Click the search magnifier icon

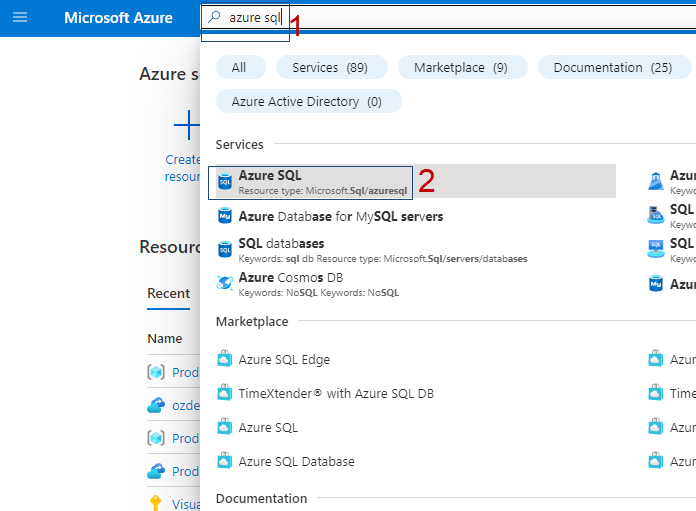coord(214,17)
